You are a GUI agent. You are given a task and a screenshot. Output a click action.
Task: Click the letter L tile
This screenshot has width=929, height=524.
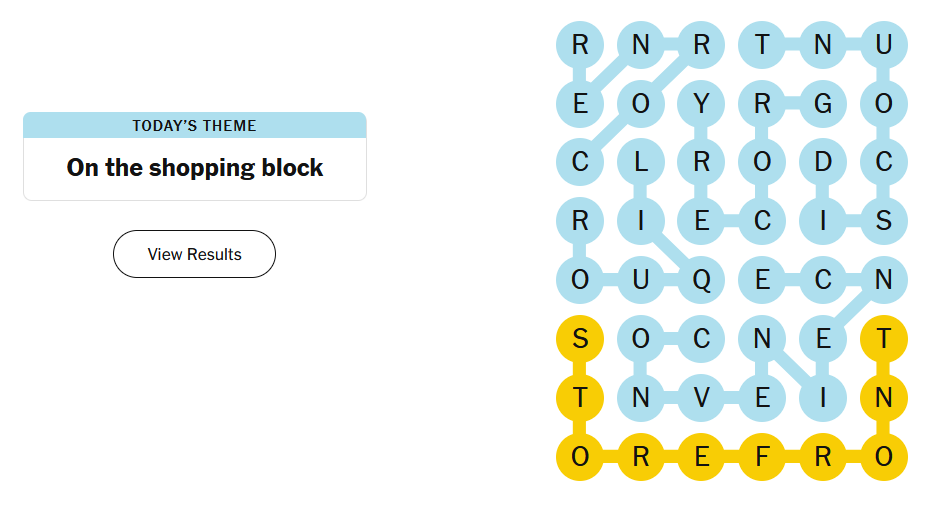tap(640, 162)
